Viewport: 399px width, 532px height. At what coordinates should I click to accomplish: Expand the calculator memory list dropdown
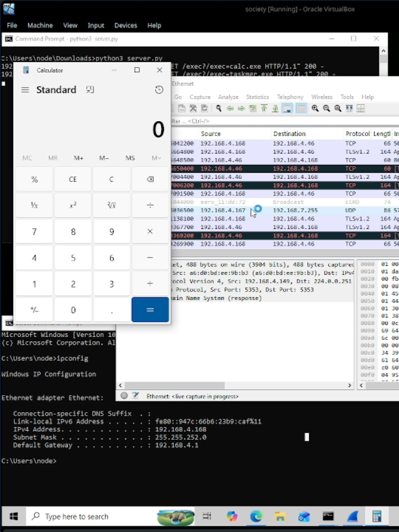coord(156,158)
